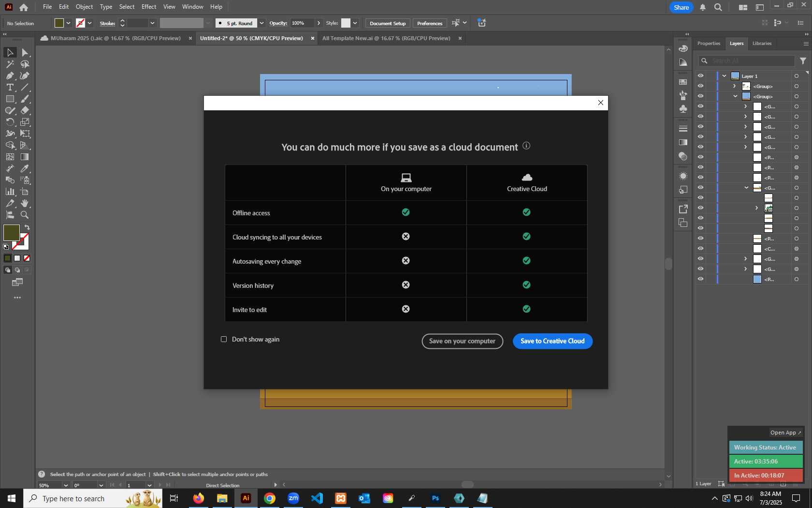Viewport: 812px width, 508px height.
Task: Open the Object menu
Action: coord(84,7)
